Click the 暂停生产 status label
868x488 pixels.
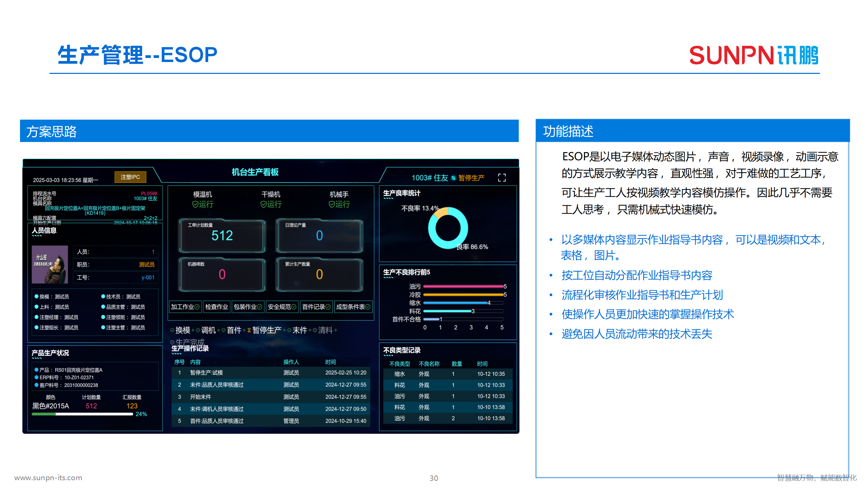tap(471, 177)
